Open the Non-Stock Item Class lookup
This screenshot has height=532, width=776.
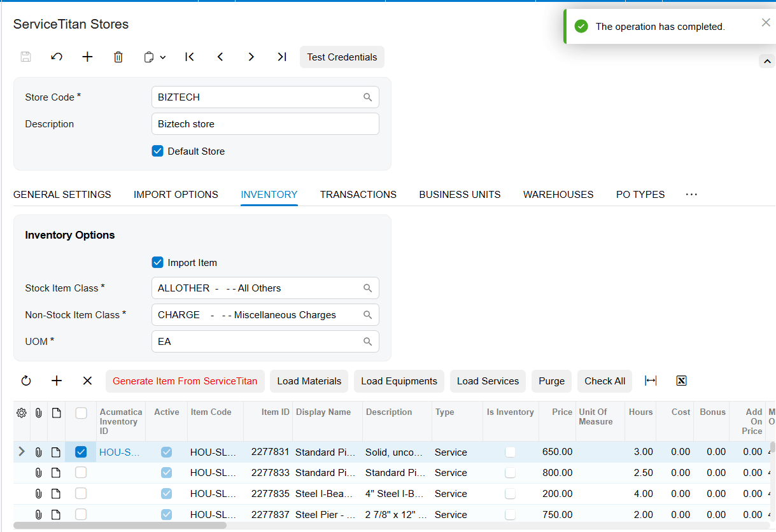(x=368, y=315)
